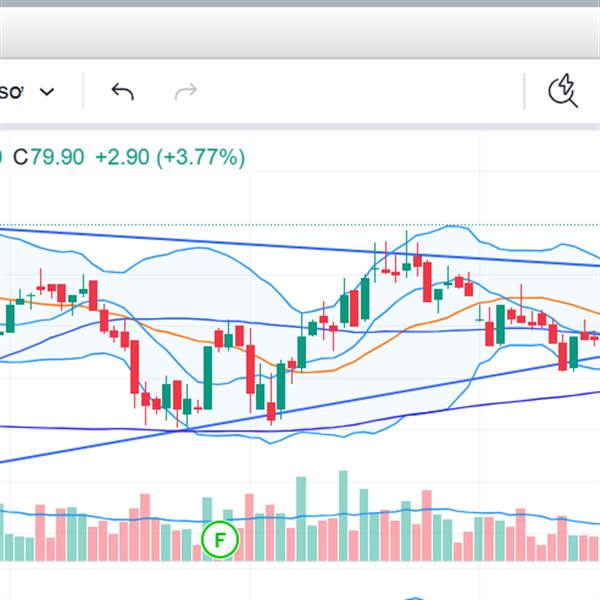The height and width of the screenshot is (600, 600).
Task: Click the large green candle above F marker
Action: (208, 376)
